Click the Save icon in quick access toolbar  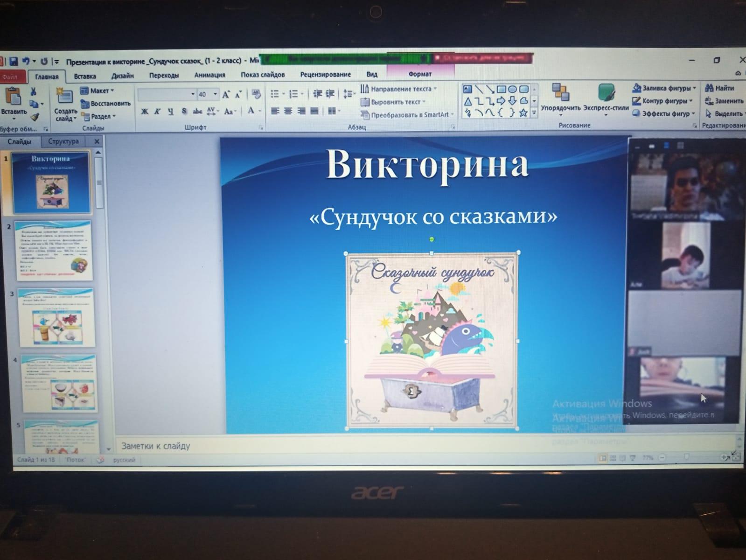pyautogui.click(x=14, y=61)
